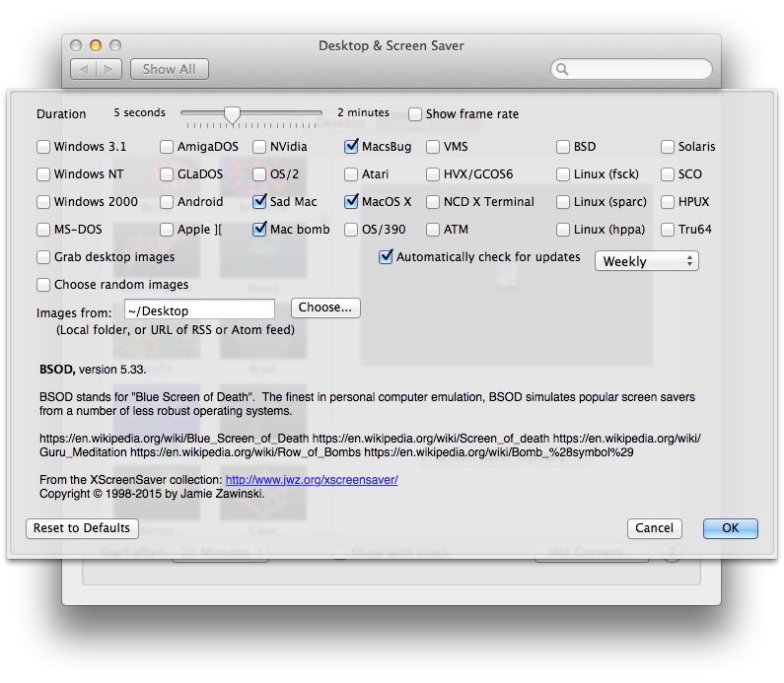The image size is (784, 683).
Task: Check the Atari box
Action: [x=351, y=174]
